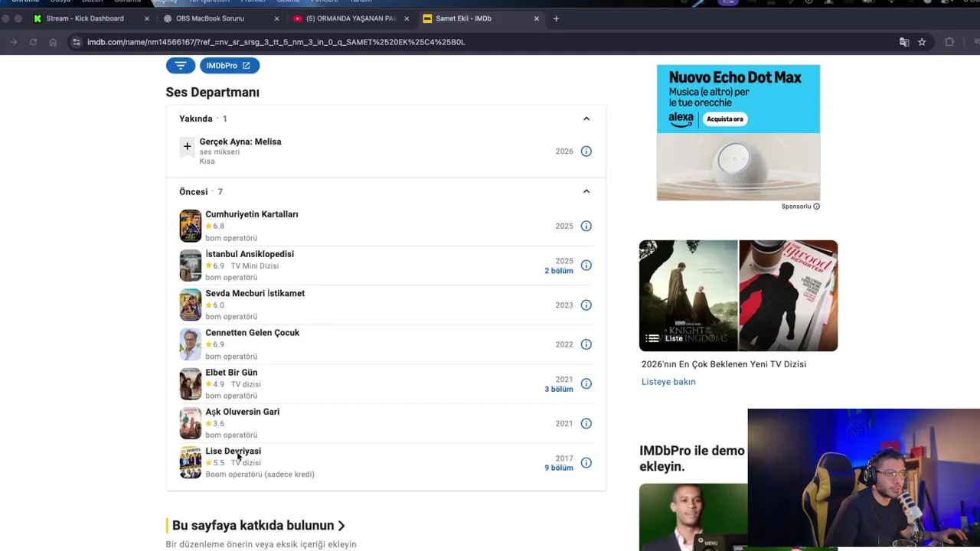Open 2 bölüm link for İstanbul Ansiklopedisi
This screenshot has height=551, width=980.
coord(559,271)
